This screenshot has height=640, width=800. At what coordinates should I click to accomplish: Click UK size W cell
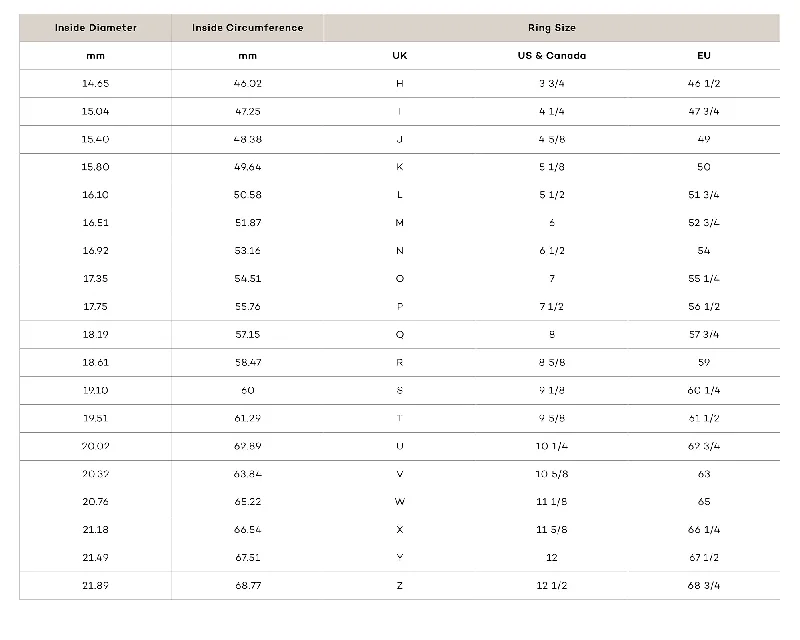coord(399,502)
